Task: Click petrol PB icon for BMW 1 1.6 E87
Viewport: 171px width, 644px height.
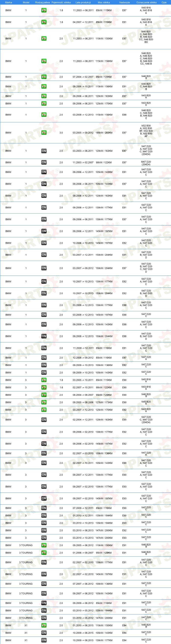Action: (44, 10)
